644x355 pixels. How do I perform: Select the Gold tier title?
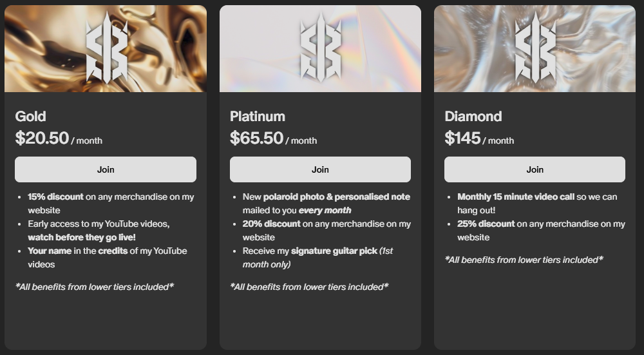click(x=31, y=117)
